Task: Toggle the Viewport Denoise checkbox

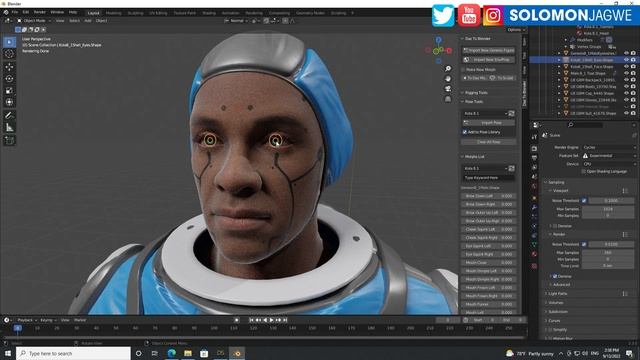Action: click(555, 226)
